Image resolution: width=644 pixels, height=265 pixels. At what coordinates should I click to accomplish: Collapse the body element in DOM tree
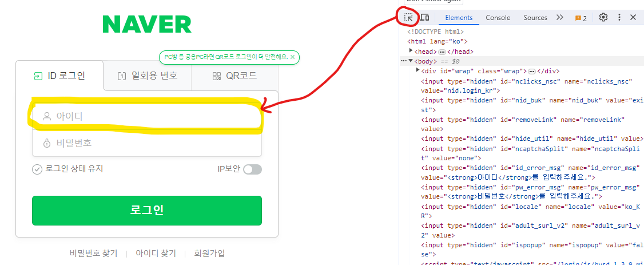point(410,61)
